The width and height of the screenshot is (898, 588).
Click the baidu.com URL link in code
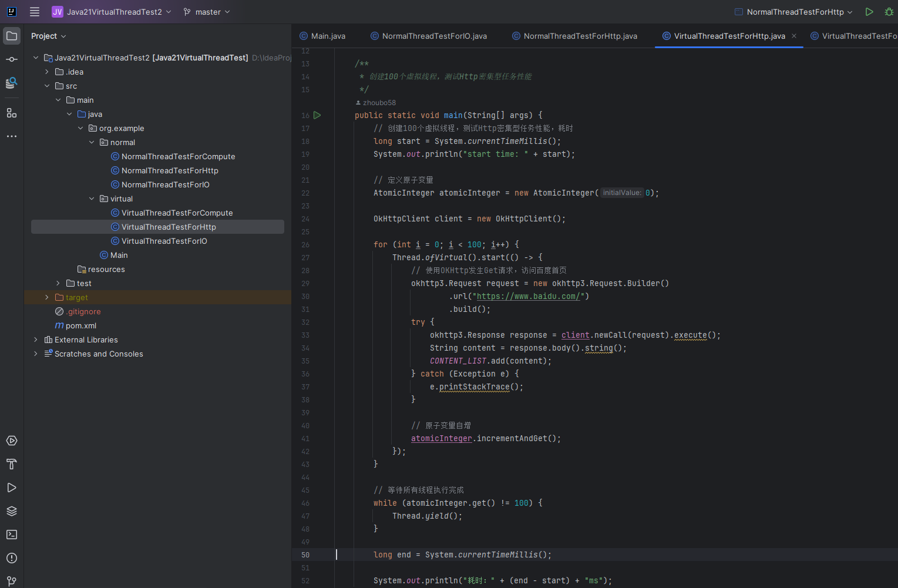[528, 297]
